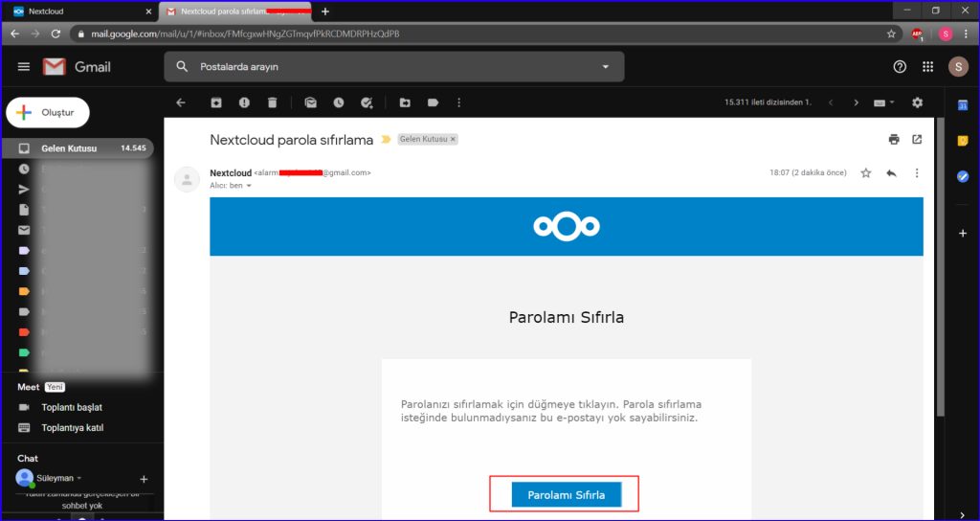Open the toolbar more options menu
Image resolution: width=980 pixels, height=521 pixels.
(458, 102)
